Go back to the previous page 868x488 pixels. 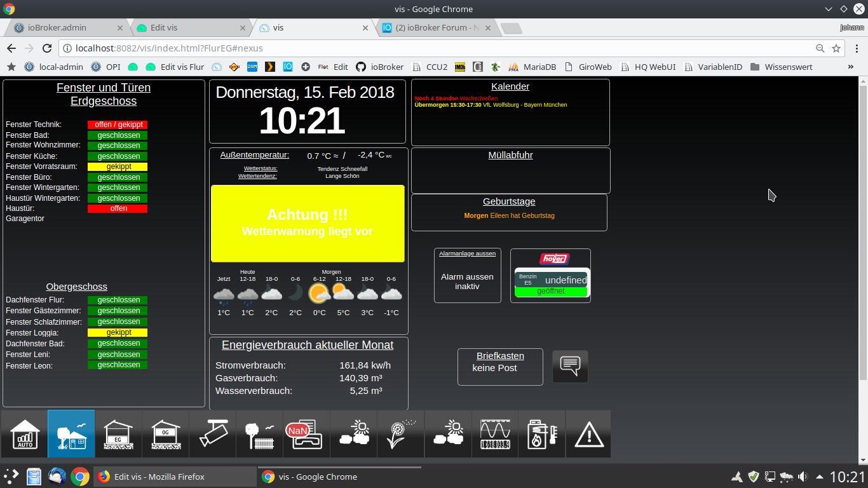(x=11, y=48)
